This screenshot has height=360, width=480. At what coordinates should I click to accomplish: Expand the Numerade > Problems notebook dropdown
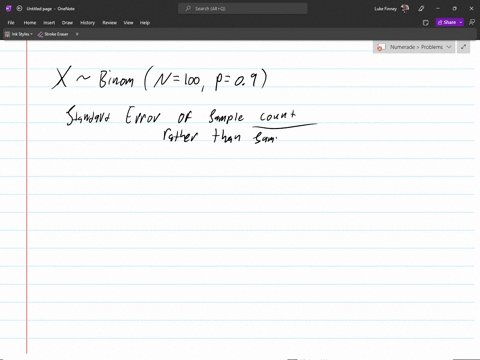[449, 47]
